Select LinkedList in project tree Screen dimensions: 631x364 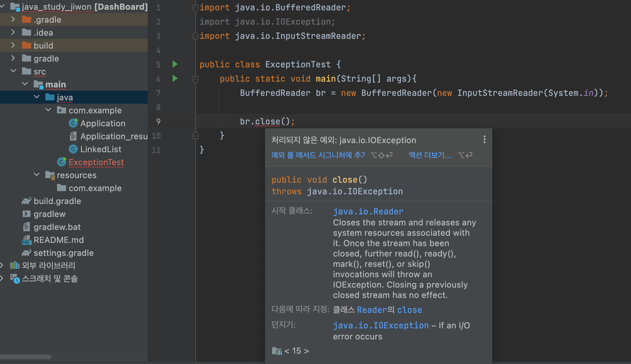pyautogui.click(x=101, y=149)
